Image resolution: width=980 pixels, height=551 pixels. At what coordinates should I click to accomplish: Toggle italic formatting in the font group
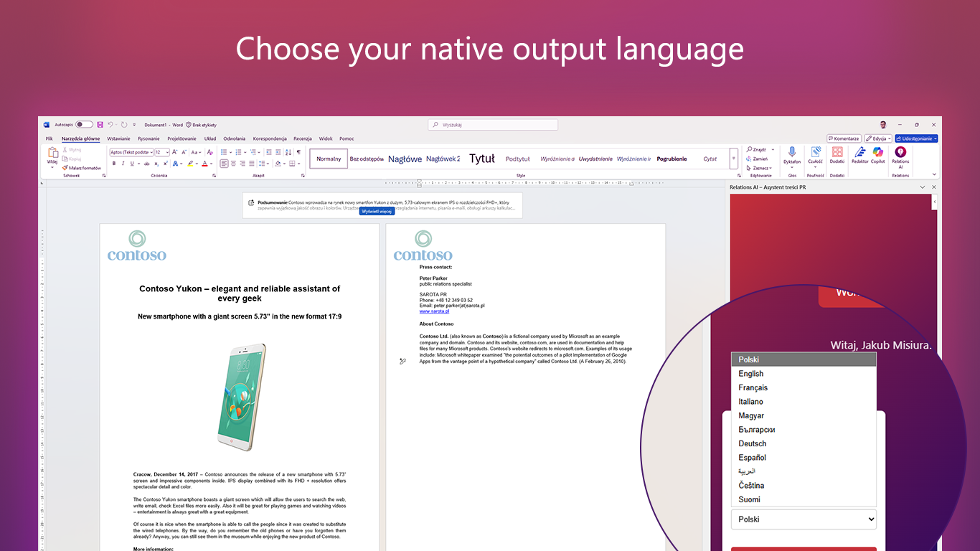click(122, 164)
